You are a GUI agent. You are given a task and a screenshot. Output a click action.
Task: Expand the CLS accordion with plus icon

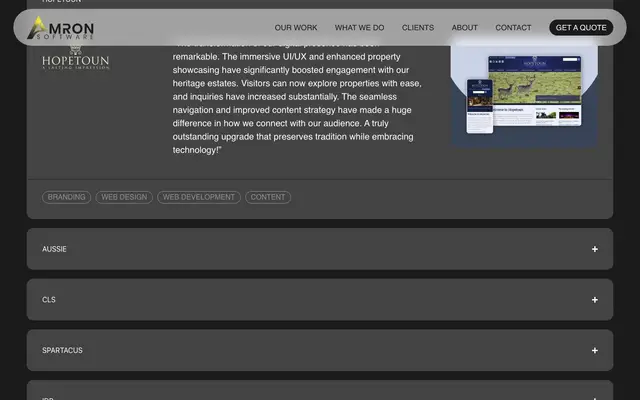pyautogui.click(x=595, y=300)
